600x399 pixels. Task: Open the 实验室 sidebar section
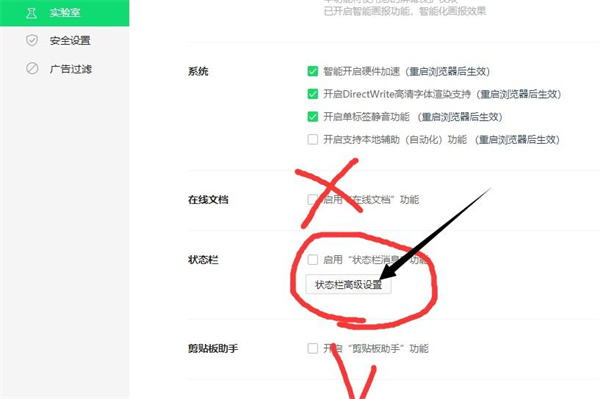click(64, 13)
